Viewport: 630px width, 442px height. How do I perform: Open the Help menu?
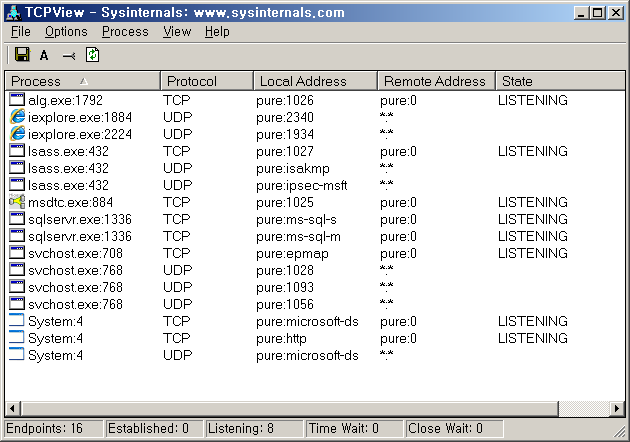coord(217,32)
